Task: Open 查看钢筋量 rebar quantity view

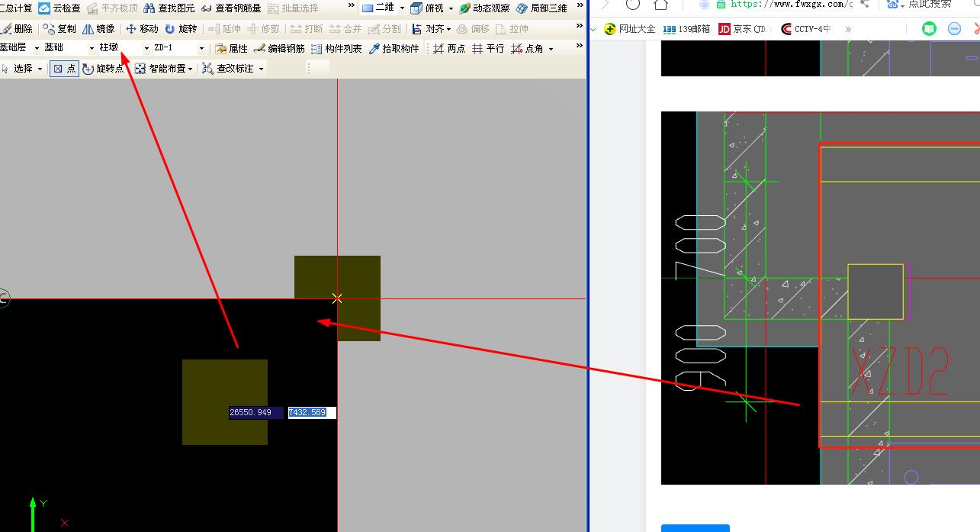Action: (231, 8)
